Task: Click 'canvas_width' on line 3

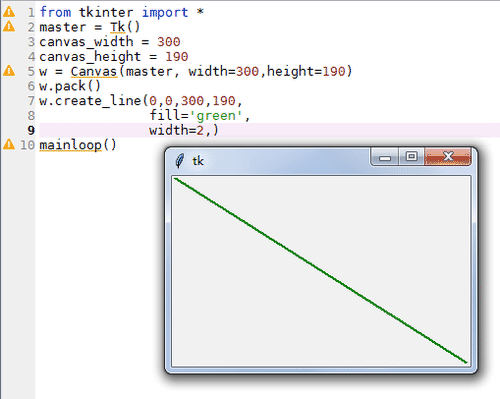Action: (86, 42)
